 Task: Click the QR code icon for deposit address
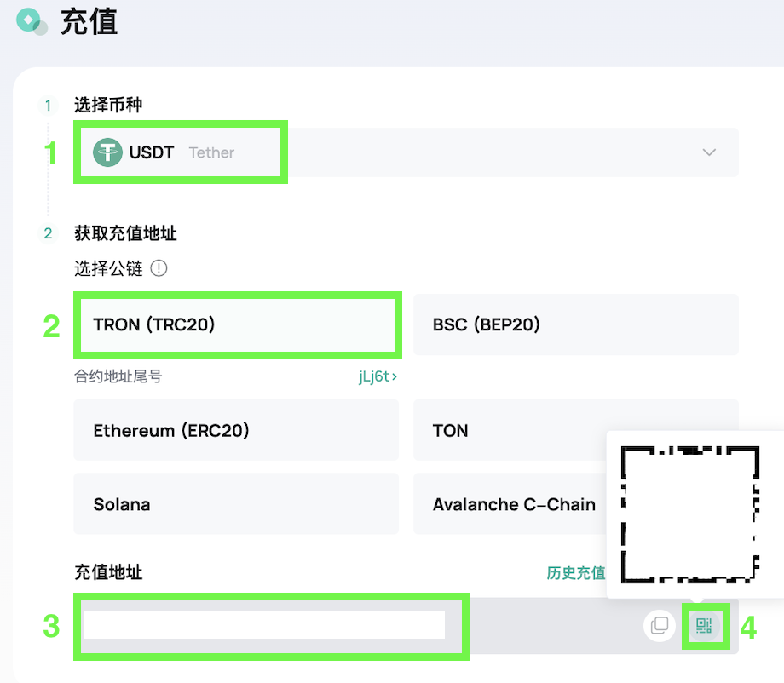(x=704, y=626)
